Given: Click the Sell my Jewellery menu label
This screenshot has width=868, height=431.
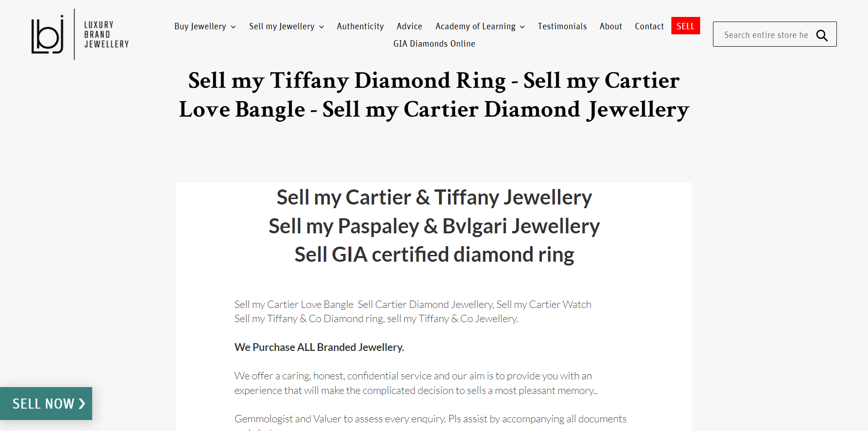Looking at the screenshot, I should (x=282, y=27).
